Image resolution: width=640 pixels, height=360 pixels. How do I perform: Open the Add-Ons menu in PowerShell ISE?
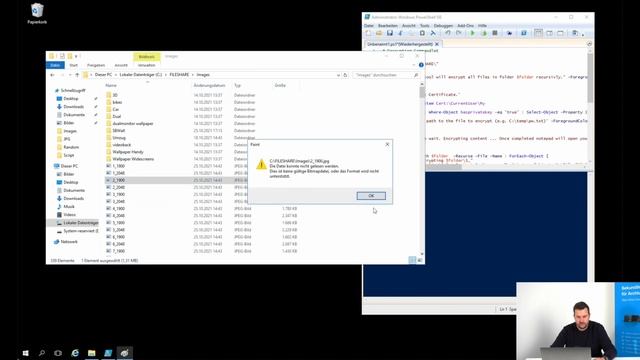(465, 26)
